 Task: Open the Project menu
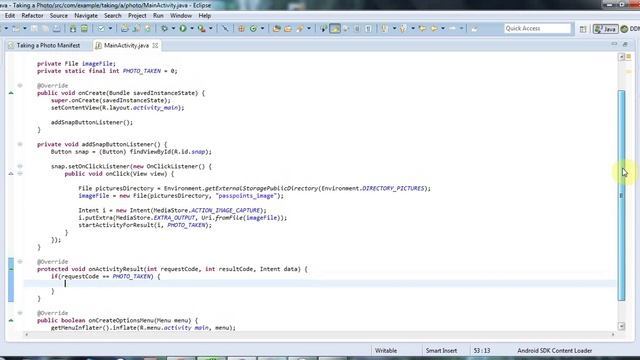tap(137, 16)
